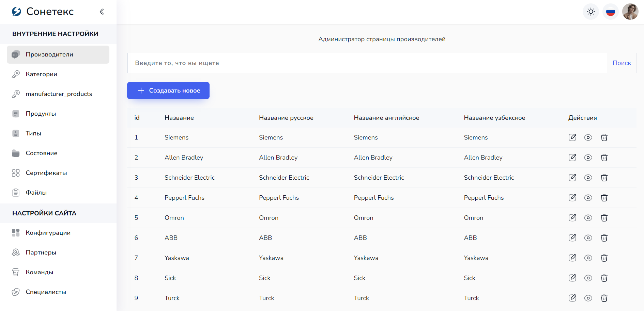Open Типы section
644x311 pixels.
pos(58,133)
